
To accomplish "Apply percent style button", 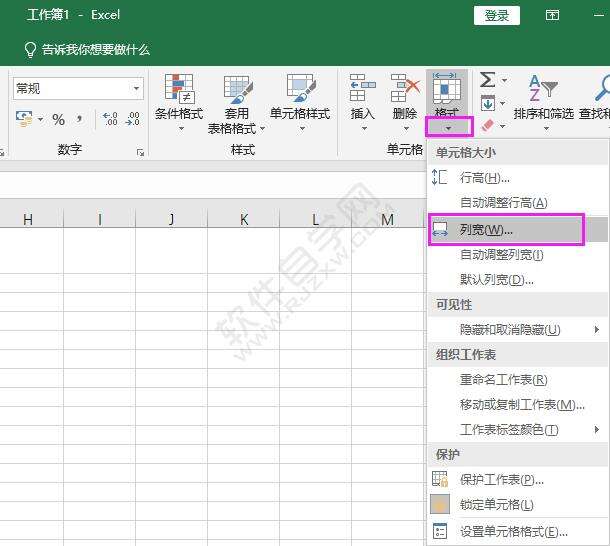I will coord(58,119).
